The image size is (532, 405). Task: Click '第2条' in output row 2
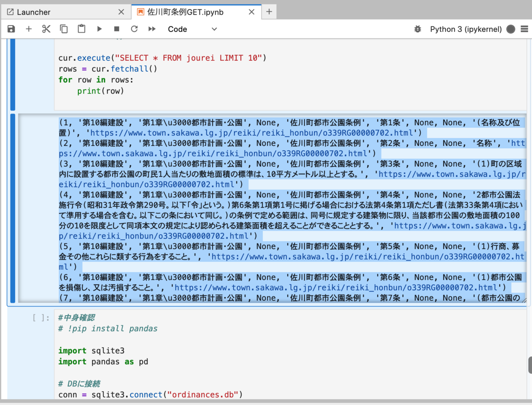[390, 143]
